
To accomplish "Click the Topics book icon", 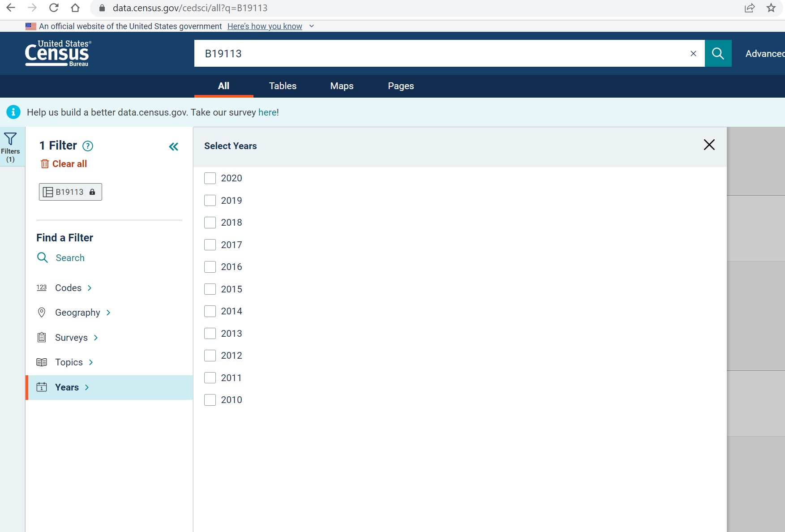I will click(x=42, y=362).
